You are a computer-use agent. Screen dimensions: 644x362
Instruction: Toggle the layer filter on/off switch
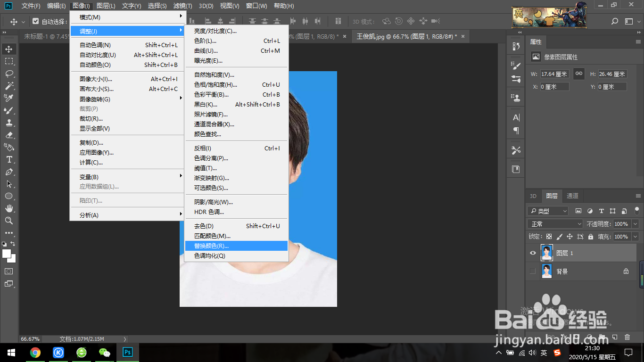(x=637, y=210)
